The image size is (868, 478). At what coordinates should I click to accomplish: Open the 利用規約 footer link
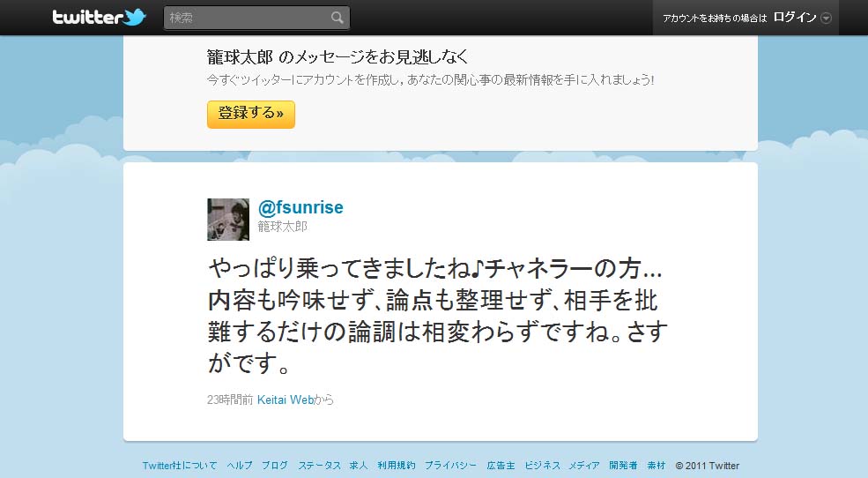(x=397, y=466)
